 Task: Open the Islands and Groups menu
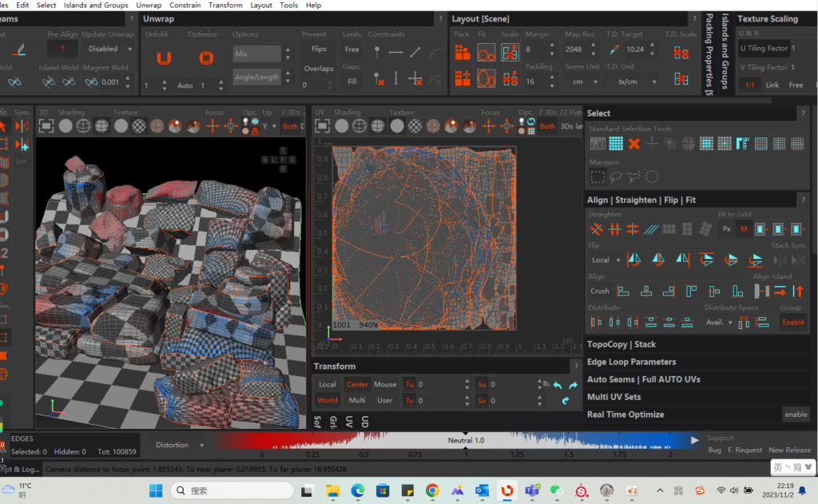tap(96, 6)
